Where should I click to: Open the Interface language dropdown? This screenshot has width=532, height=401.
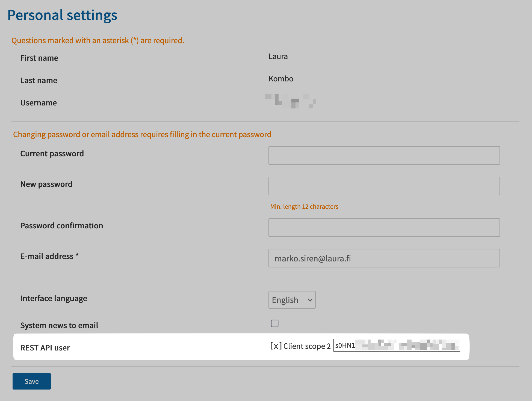point(292,300)
